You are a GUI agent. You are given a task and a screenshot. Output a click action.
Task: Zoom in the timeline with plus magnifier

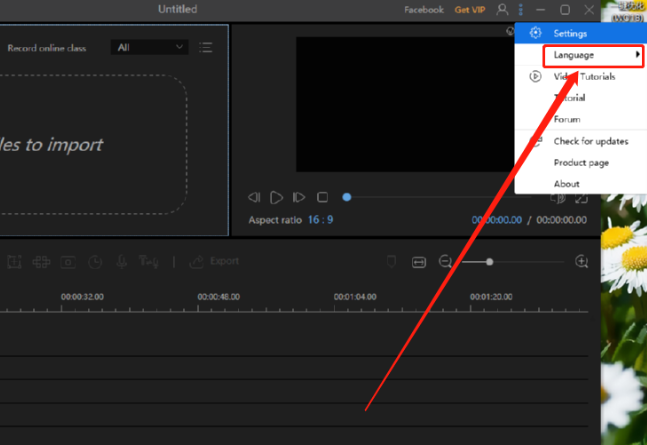point(581,262)
